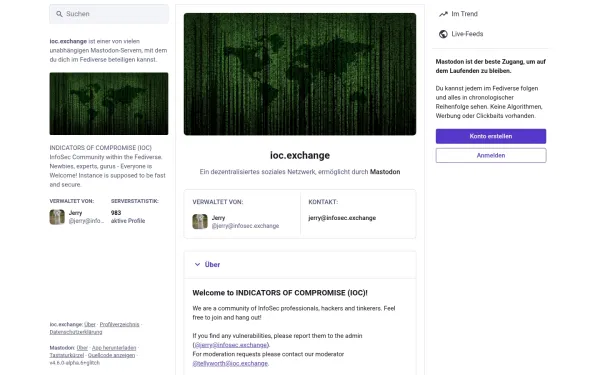Open the Quellcode anzeigen footer link
Viewport: 600px width, 375px height.
point(111,355)
